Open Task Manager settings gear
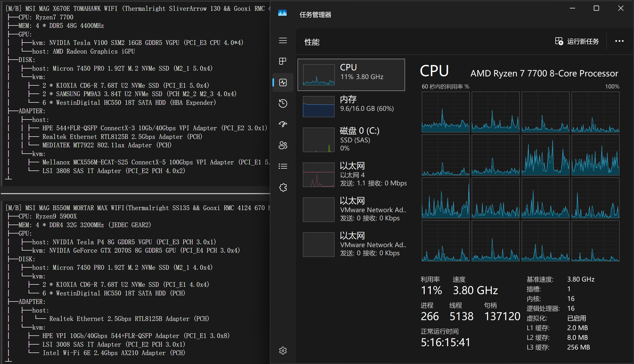 [283, 351]
